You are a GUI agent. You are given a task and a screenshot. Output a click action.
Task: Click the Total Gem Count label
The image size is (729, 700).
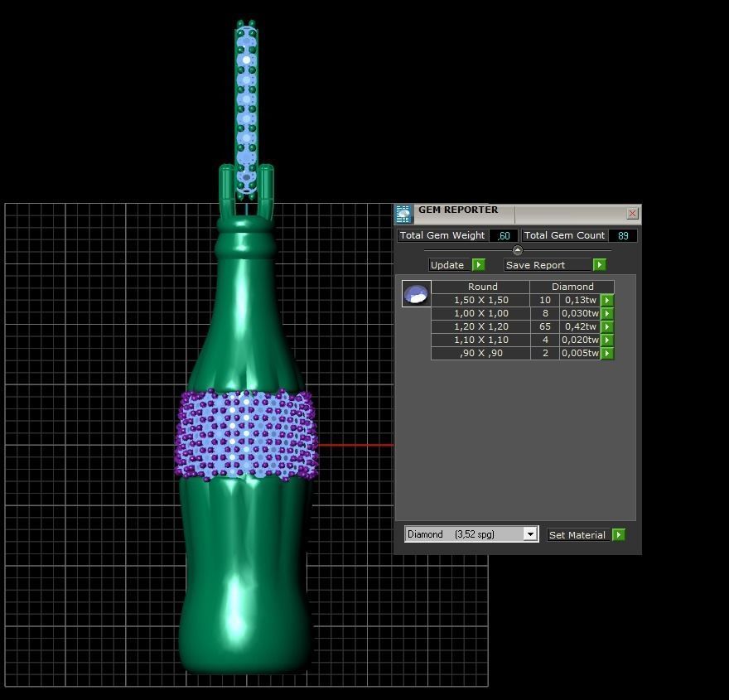tap(564, 235)
